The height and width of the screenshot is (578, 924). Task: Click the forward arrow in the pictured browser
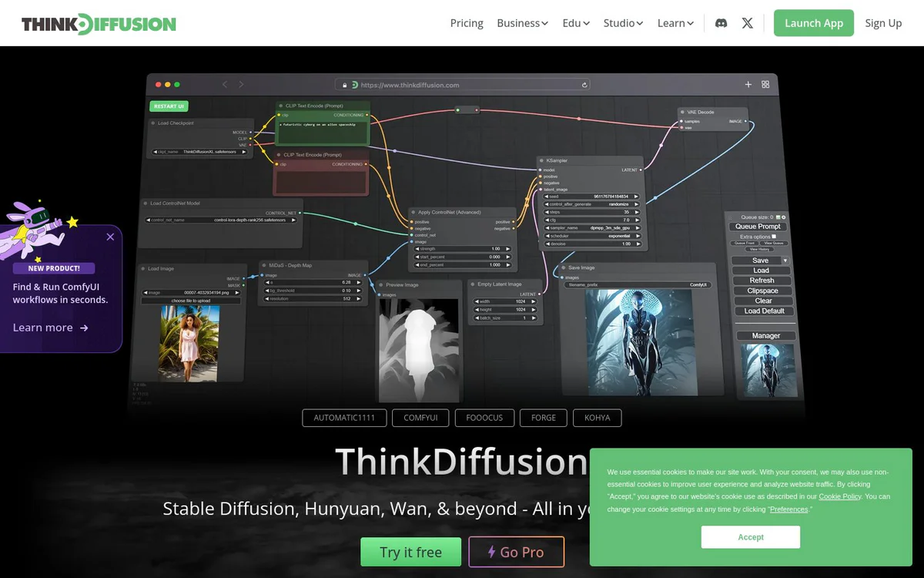tap(241, 84)
